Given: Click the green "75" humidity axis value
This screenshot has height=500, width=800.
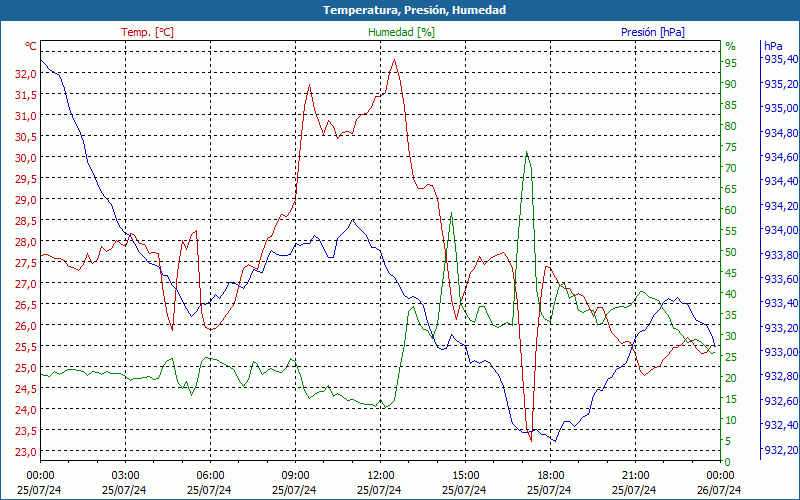Looking at the screenshot, I should pos(731,147).
